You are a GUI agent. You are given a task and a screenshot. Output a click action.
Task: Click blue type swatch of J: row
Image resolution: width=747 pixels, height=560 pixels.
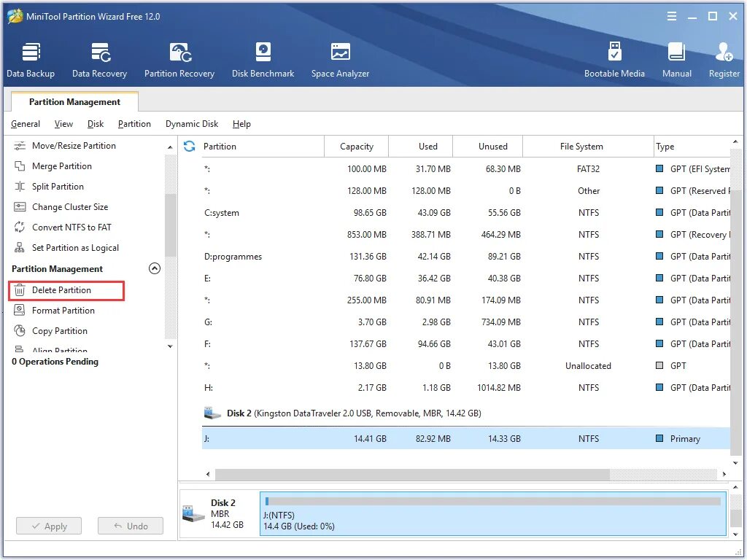[x=659, y=438]
